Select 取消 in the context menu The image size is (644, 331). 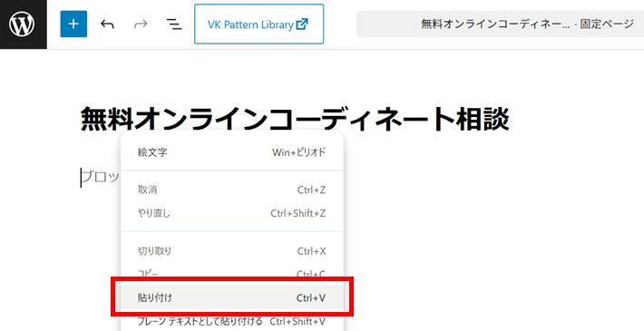click(x=231, y=190)
